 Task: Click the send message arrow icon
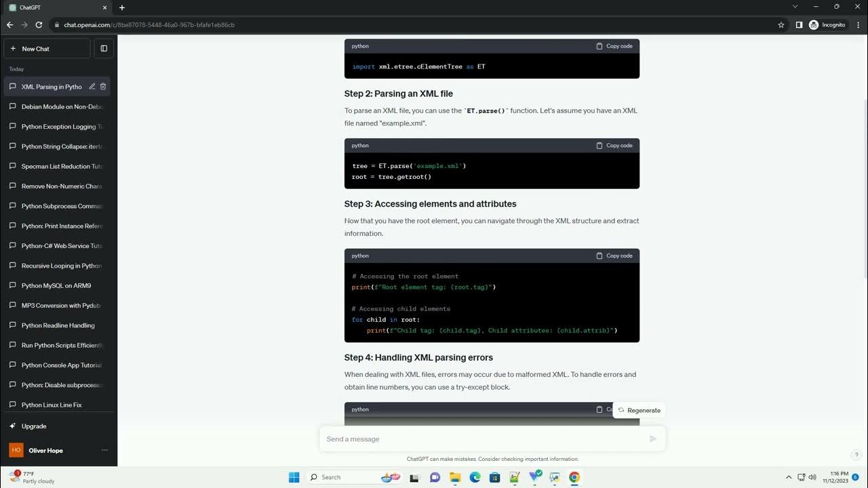coord(653,439)
